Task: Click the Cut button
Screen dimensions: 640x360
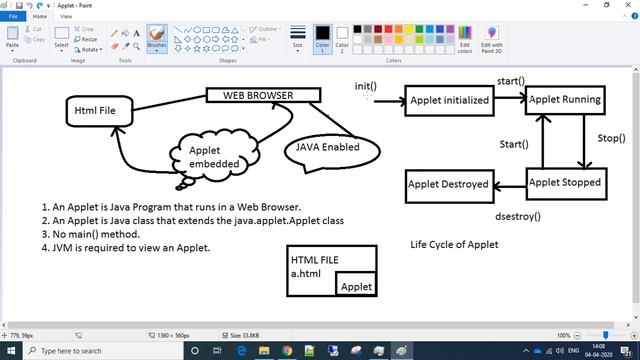Action: click(33, 29)
